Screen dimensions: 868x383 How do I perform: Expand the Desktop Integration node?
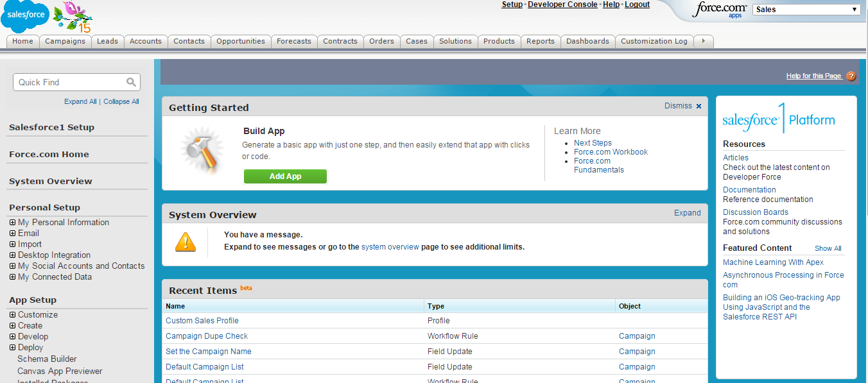[x=12, y=255]
